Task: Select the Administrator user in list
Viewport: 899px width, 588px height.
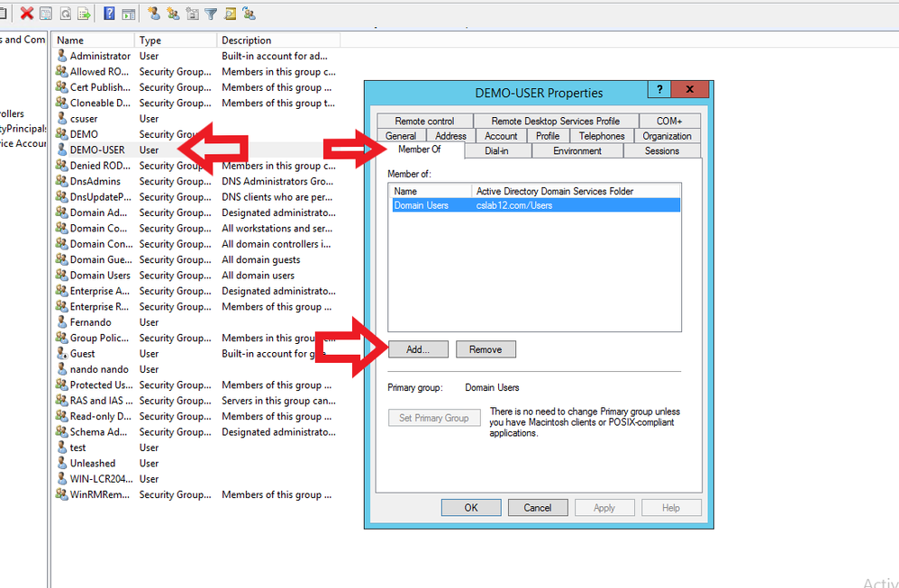Action: click(100, 56)
